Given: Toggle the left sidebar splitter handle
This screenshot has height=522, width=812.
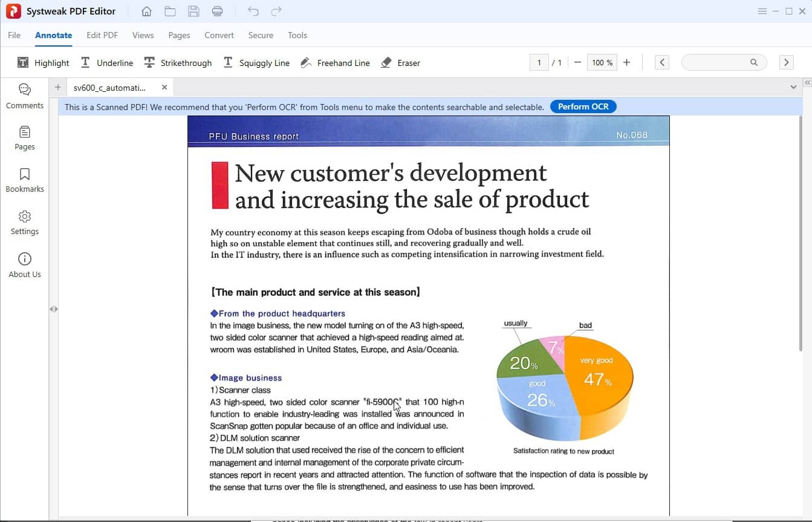Looking at the screenshot, I should pyautogui.click(x=54, y=309).
